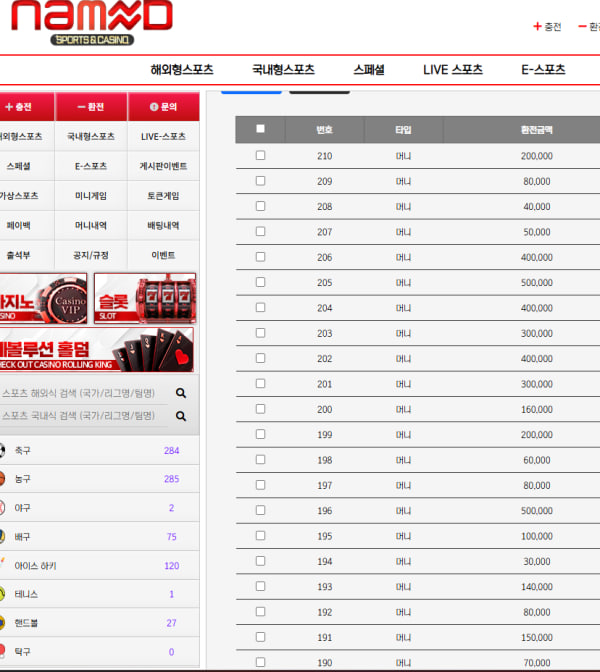This screenshot has height=672, width=600.
Task: Click the soccer ball icon in sports list
Action: click(2, 450)
